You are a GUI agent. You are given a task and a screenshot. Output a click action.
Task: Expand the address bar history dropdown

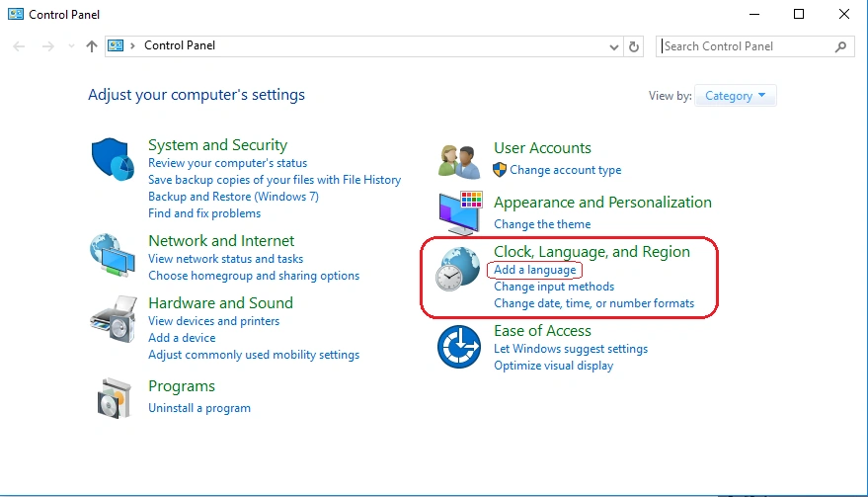click(x=614, y=47)
